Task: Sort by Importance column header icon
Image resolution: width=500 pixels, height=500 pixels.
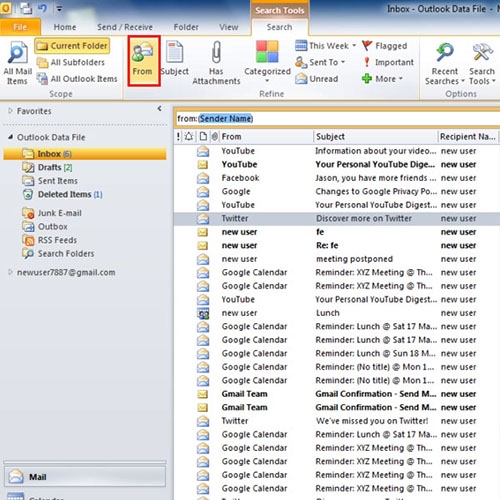Action: tap(178, 136)
